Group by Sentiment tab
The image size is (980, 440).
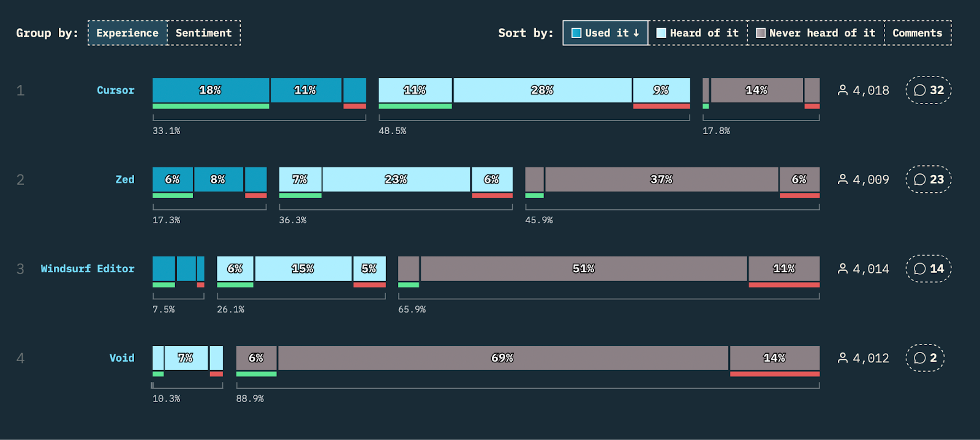pos(203,33)
